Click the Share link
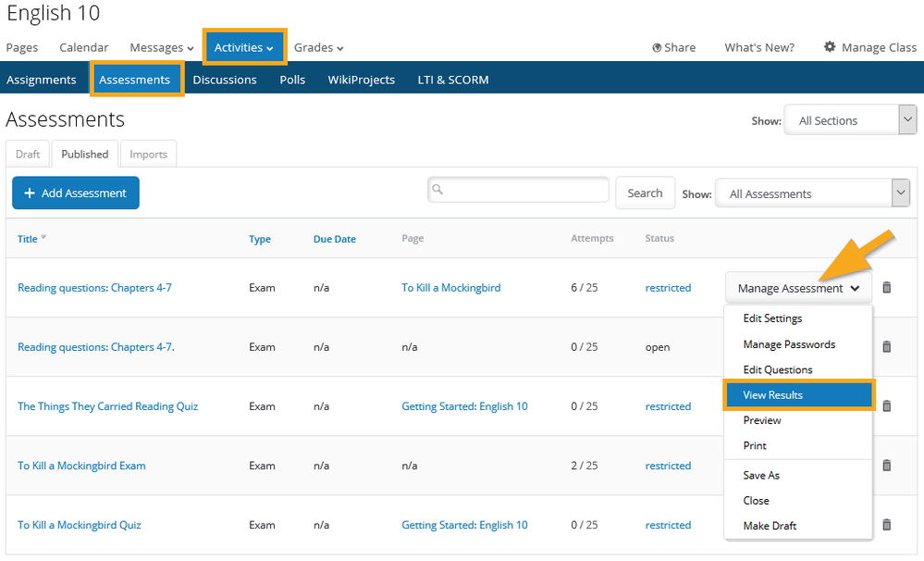The image size is (924, 561). tap(673, 47)
